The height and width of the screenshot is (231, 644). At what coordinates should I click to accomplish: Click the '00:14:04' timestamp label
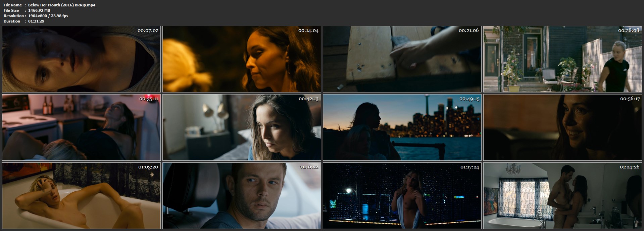tap(308, 30)
